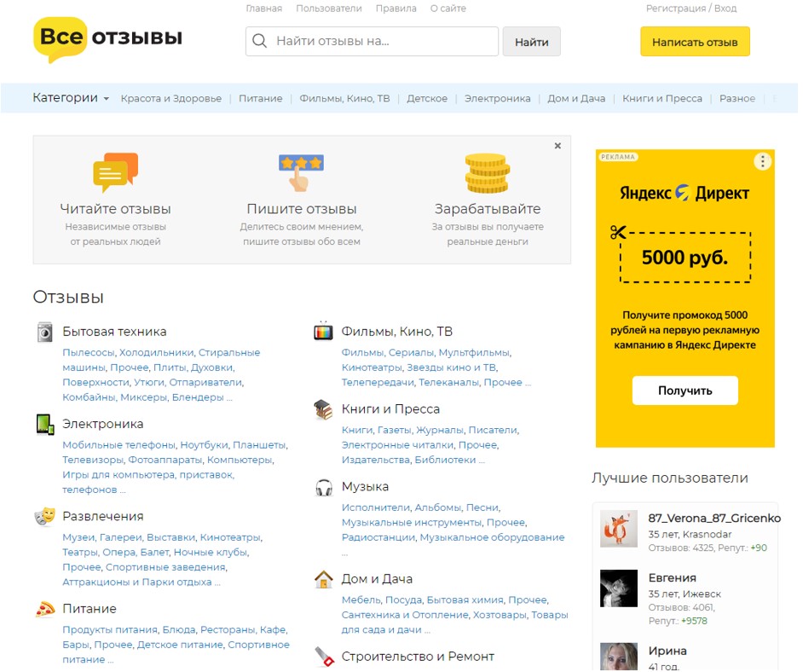
Task: Open Бытовая техника heading
Action: [114, 332]
